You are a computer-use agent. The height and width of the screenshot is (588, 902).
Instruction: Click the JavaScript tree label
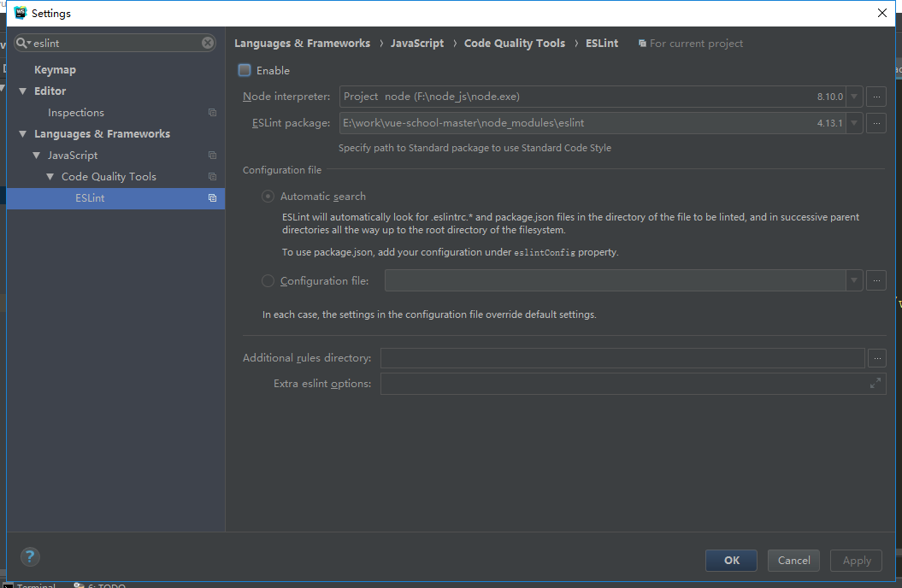73,156
